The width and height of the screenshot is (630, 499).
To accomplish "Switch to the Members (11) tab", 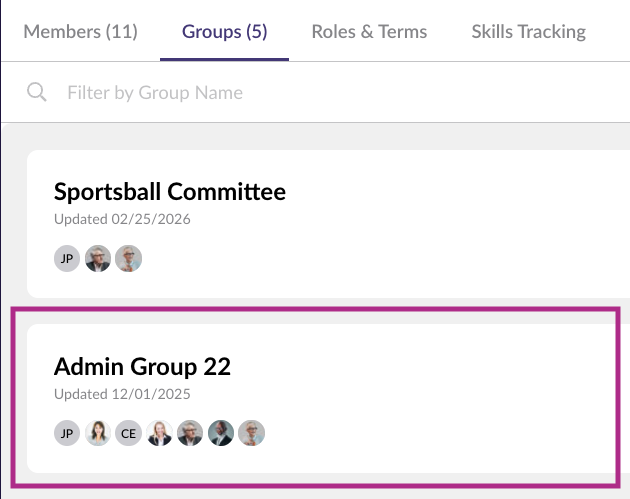I will tap(80, 31).
